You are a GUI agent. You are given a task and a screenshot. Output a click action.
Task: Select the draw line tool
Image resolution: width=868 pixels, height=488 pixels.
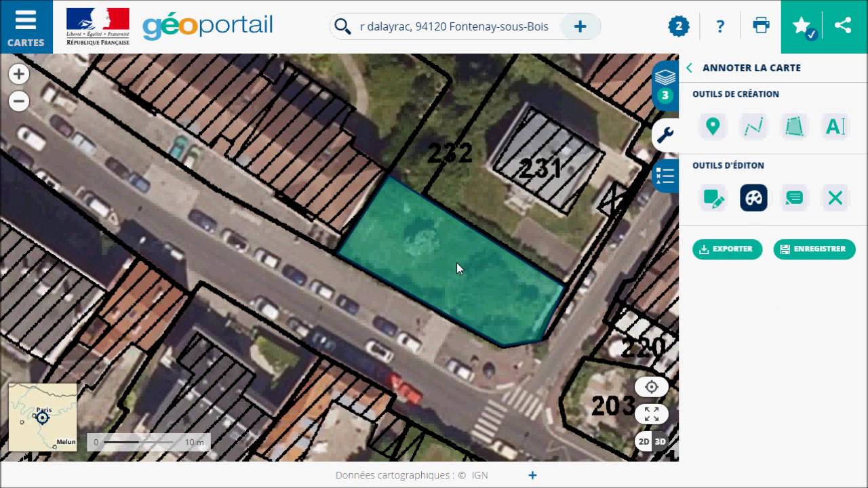click(753, 126)
